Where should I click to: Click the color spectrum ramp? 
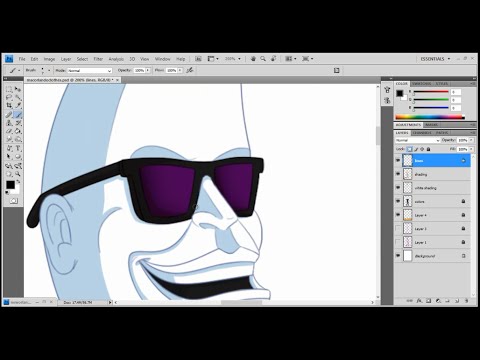point(430,117)
